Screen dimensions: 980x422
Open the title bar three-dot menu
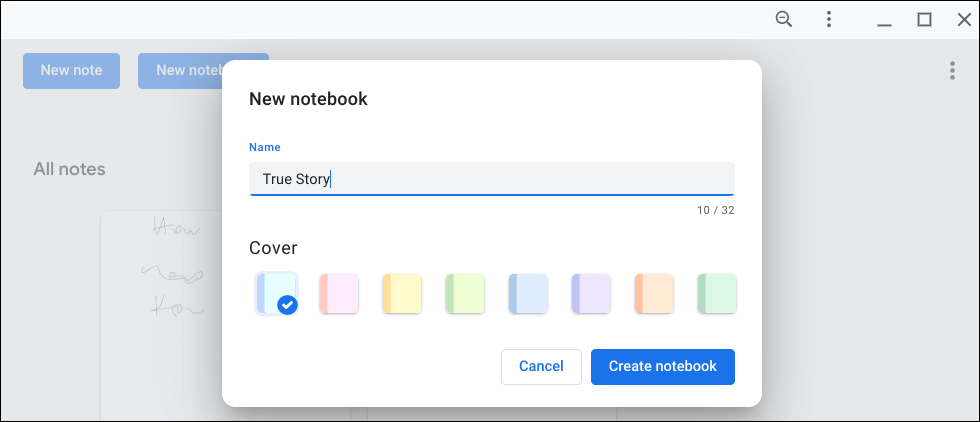(829, 19)
